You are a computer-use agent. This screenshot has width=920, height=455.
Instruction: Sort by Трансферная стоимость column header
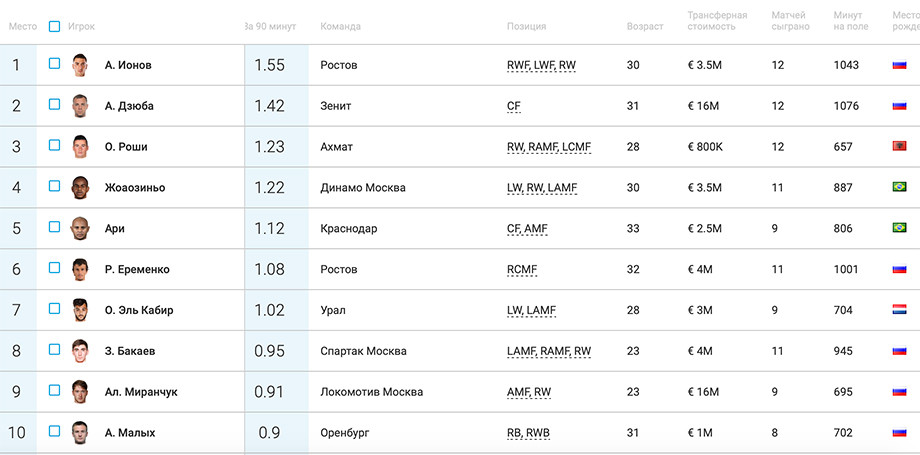click(717, 21)
